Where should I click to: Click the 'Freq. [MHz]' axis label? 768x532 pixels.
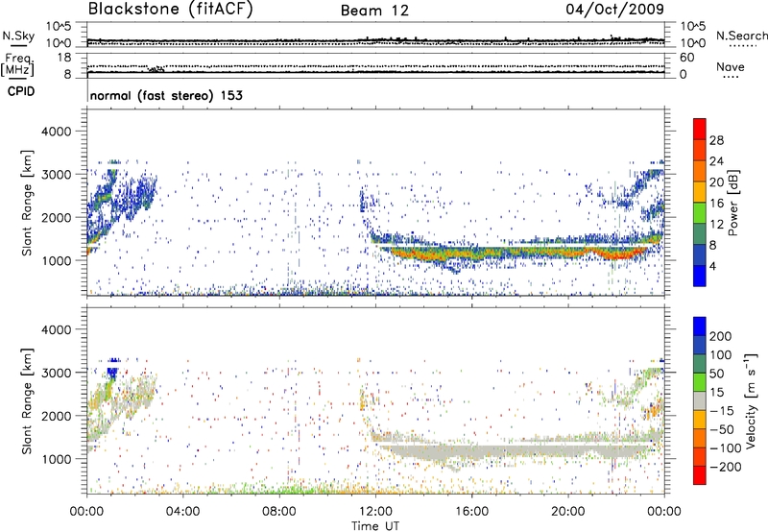17,64
